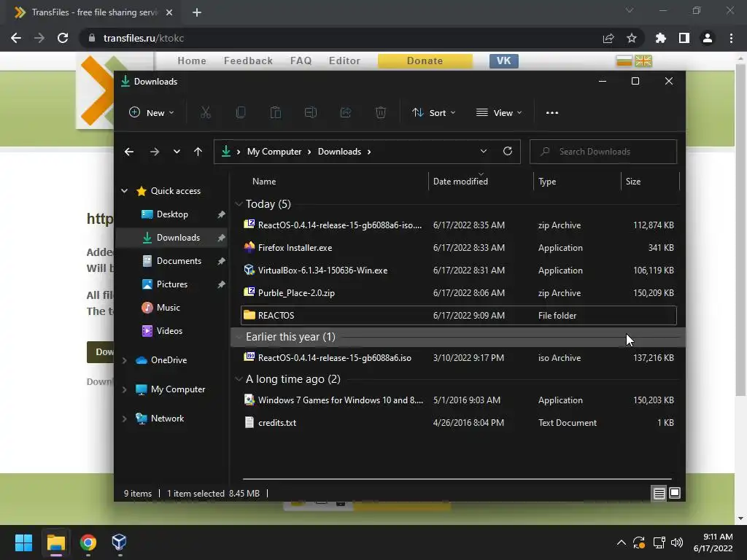Select Purble_Place-2.0.zip file

[x=459, y=293]
